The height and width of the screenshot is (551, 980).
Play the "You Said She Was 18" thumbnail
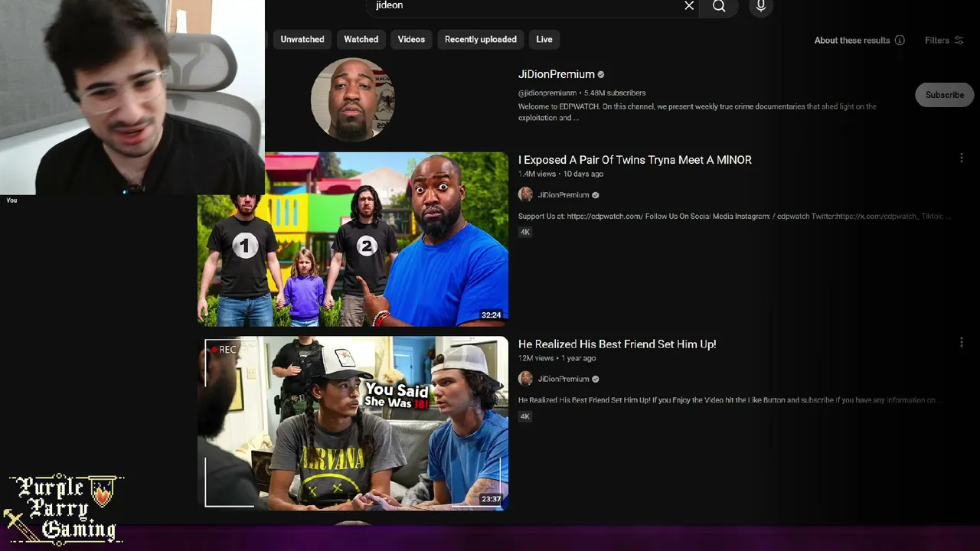pos(353,423)
